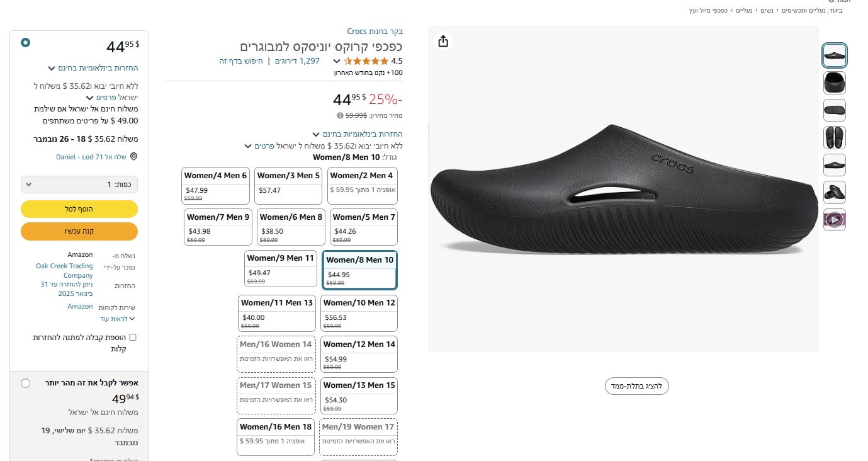The width and height of the screenshot is (868, 461).
Task: Choose size Women/7 Men 9
Action: click(218, 226)
